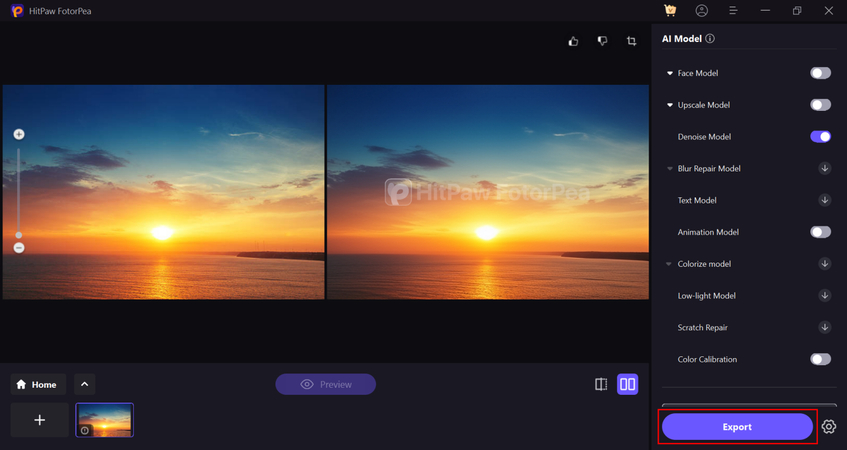Click the enhanced sunset image pane
Screen dimensions: 847x450
(x=488, y=192)
